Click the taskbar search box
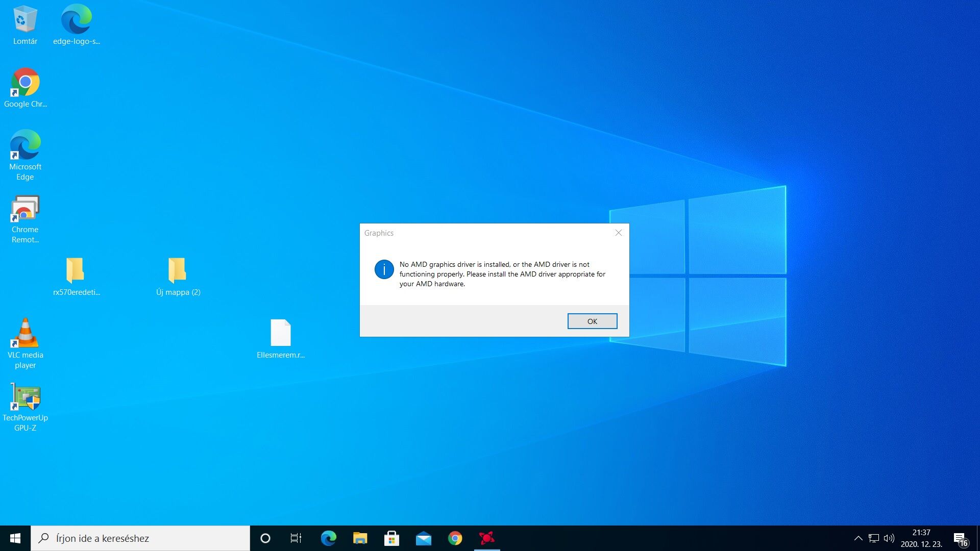The image size is (980, 551). (x=140, y=538)
